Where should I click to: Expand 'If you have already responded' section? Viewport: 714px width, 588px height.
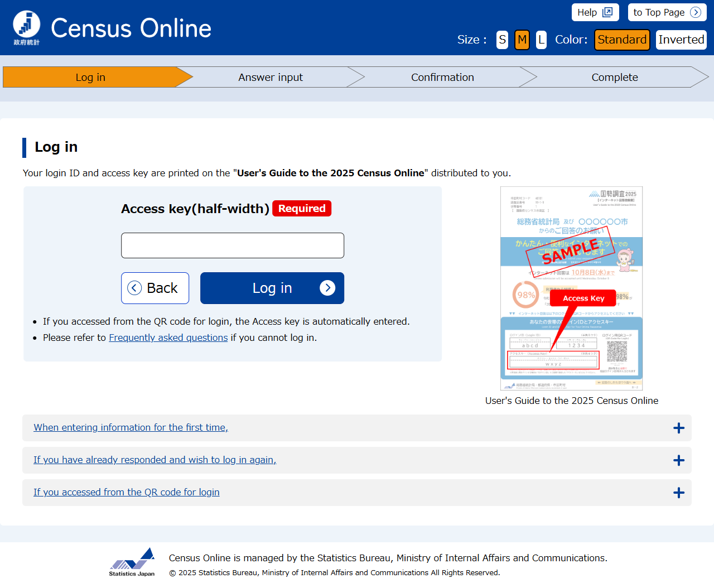point(155,460)
